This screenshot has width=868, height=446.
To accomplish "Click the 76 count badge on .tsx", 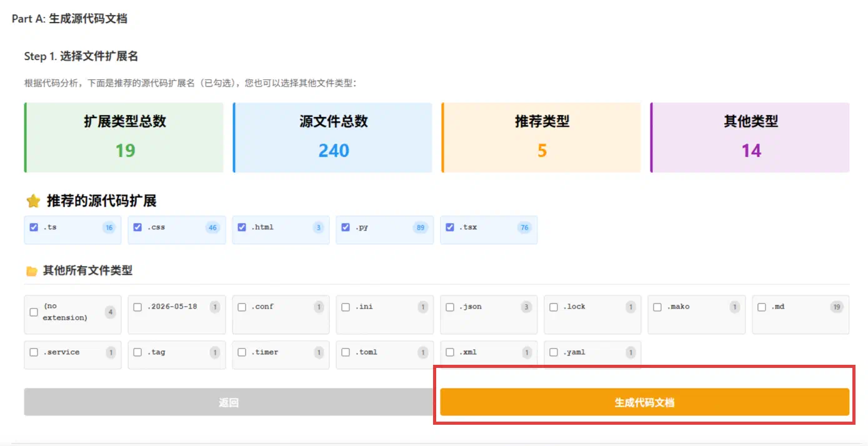I will click(524, 227).
